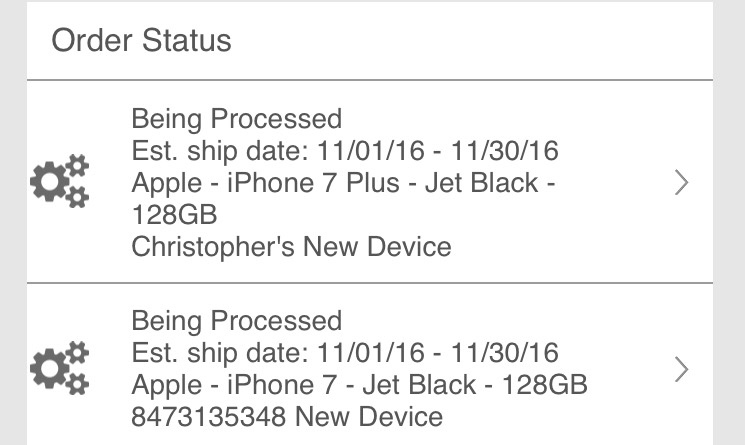Click the large gear beside 8473135348 order
745x445 pixels.
pyautogui.click(x=48, y=370)
